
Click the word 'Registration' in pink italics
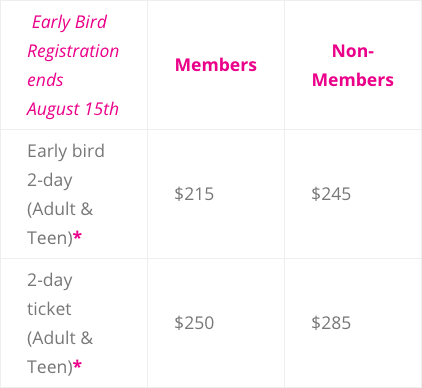pos(73,51)
